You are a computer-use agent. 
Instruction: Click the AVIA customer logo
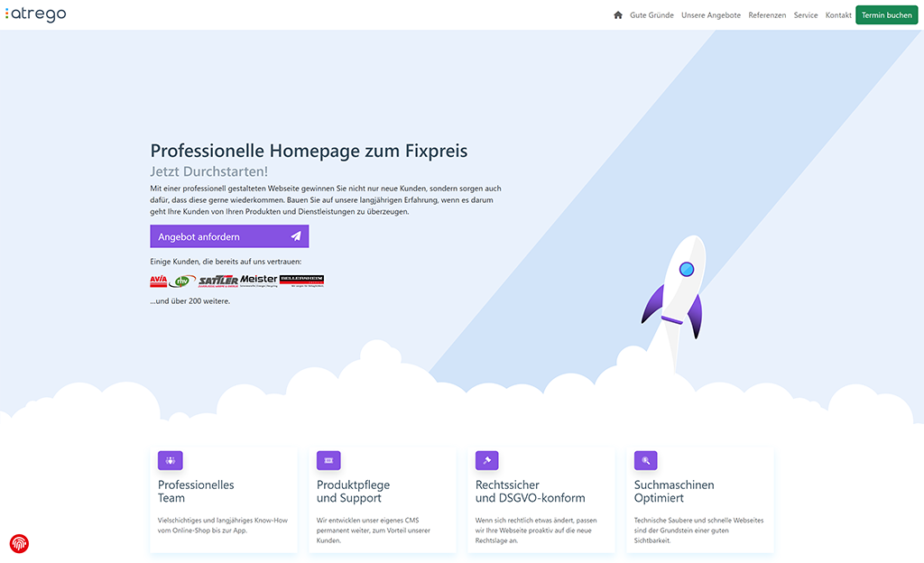tap(159, 281)
